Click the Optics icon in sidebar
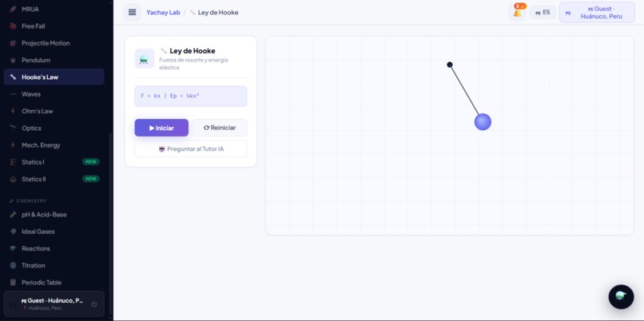The image size is (644, 321). click(13, 128)
